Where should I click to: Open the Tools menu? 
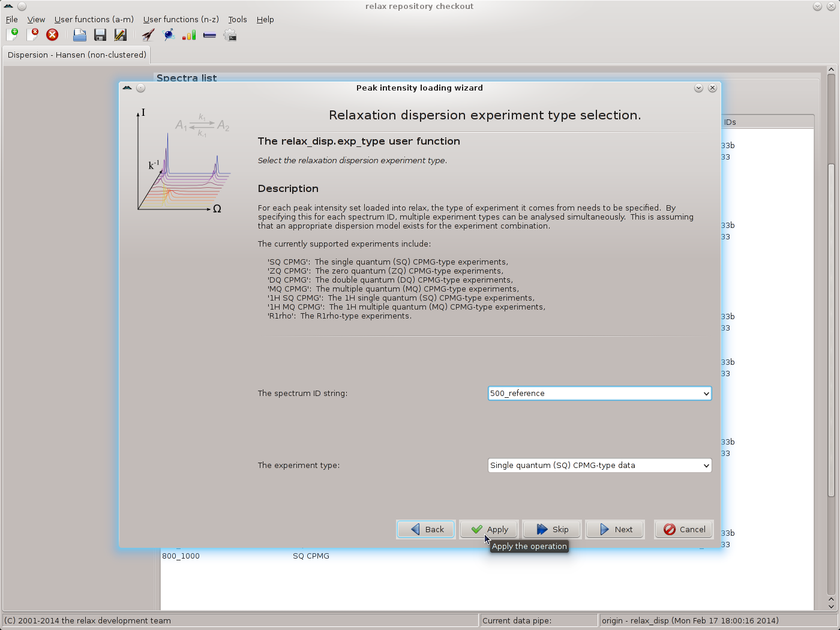tap(237, 19)
